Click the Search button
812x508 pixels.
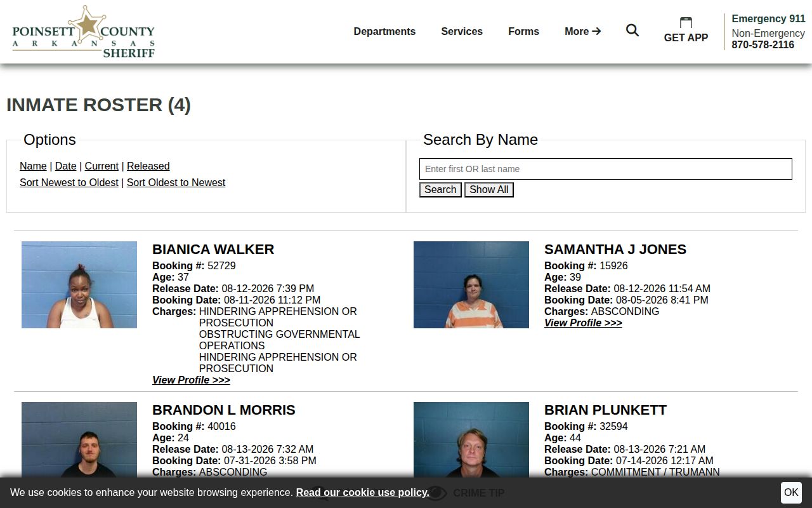pyautogui.click(x=440, y=190)
